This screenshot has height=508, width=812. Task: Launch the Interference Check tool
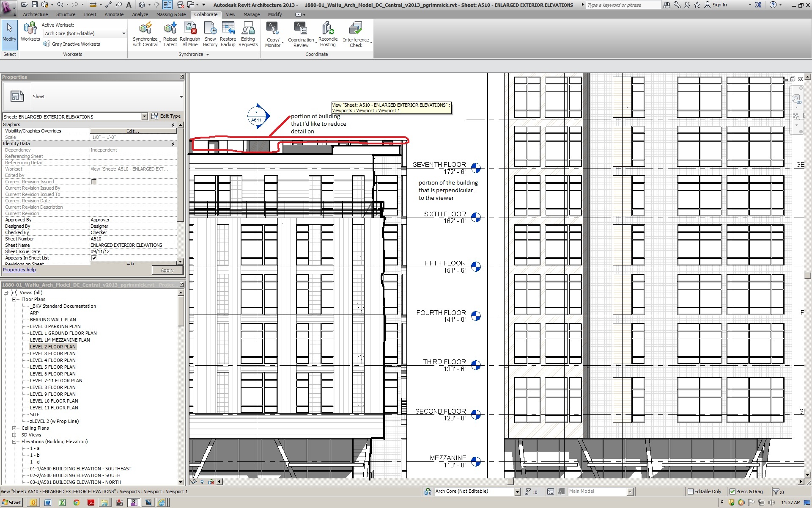[x=356, y=29]
